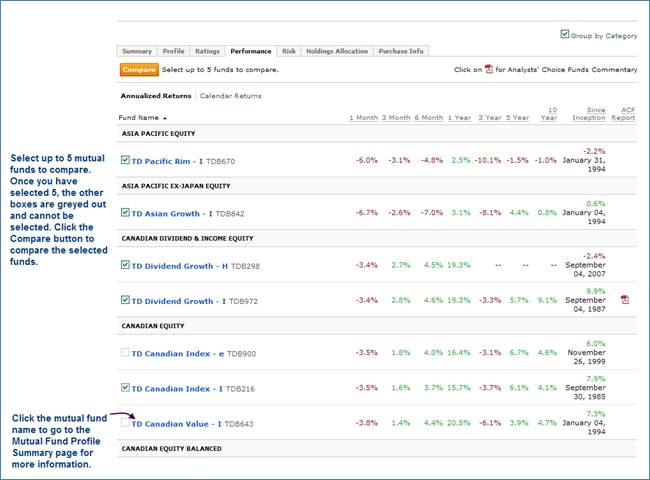Deselect TD Pacific Rim - I checkbox
This screenshot has width=650, height=480.
[125, 160]
